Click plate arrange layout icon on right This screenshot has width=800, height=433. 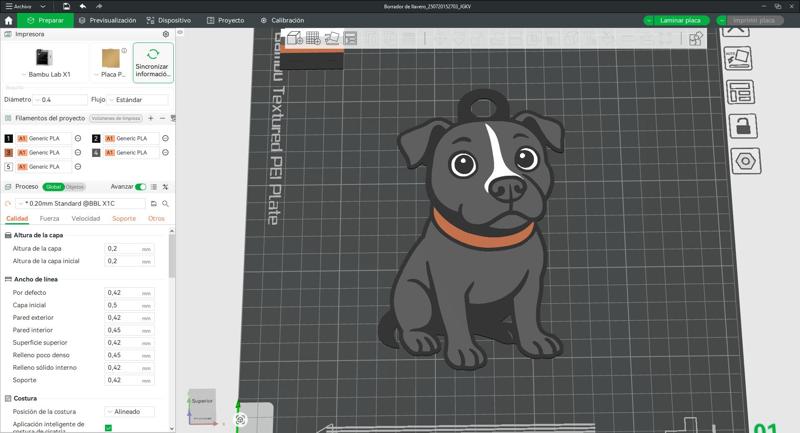pyautogui.click(x=740, y=92)
